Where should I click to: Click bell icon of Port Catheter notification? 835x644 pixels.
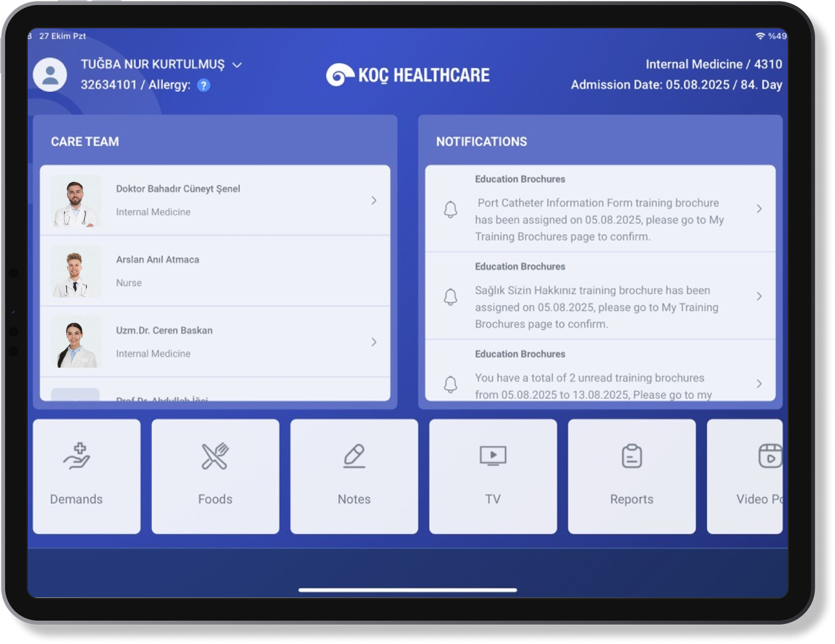450,210
